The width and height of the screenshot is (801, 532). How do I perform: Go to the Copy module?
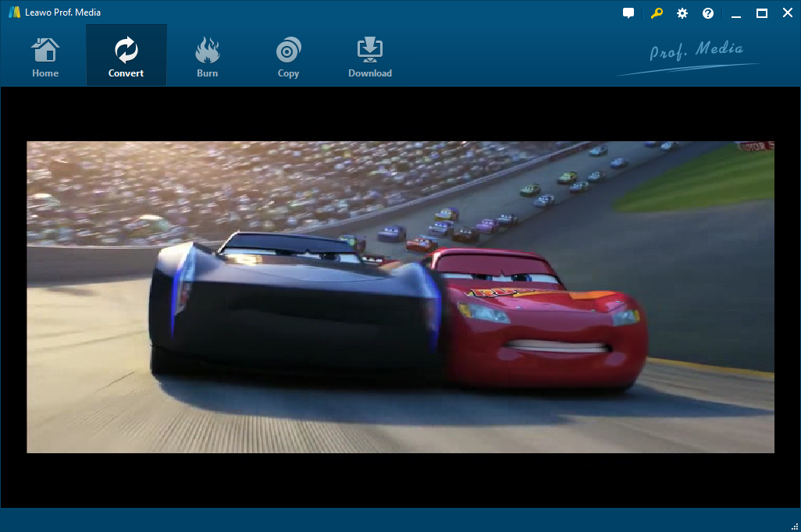click(x=288, y=56)
